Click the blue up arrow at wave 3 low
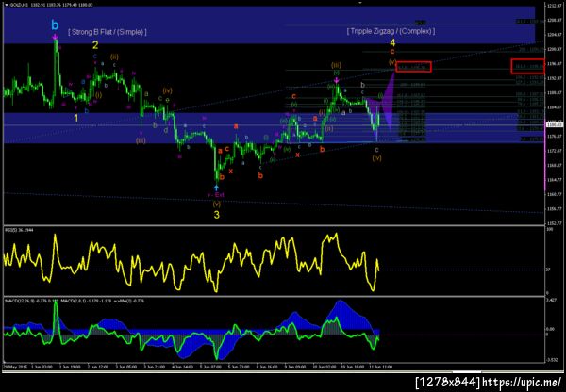566x392 pixels. coord(216,188)
